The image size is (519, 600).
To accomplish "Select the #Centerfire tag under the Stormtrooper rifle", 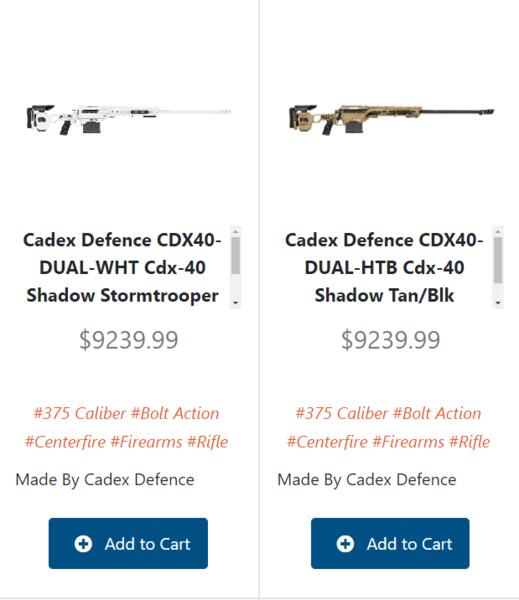I will (x=65, y=442).
